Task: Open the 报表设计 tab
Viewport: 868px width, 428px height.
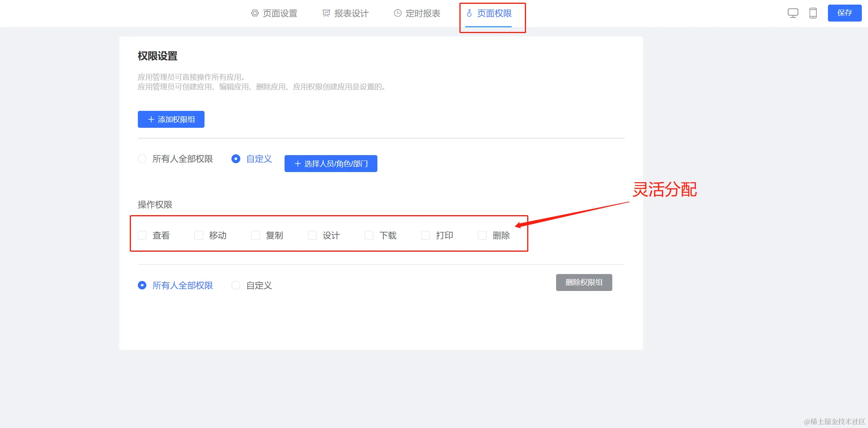Action: 345,13
